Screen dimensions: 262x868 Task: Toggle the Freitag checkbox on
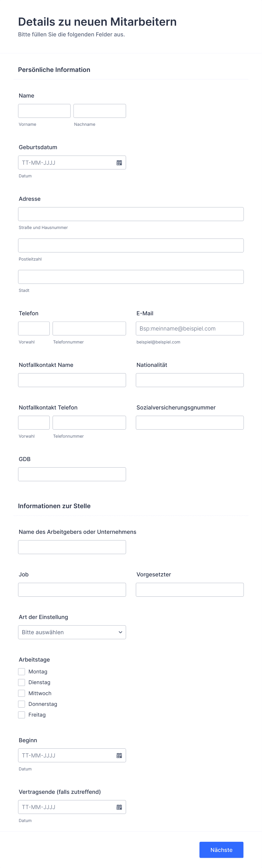coord(22,715)
